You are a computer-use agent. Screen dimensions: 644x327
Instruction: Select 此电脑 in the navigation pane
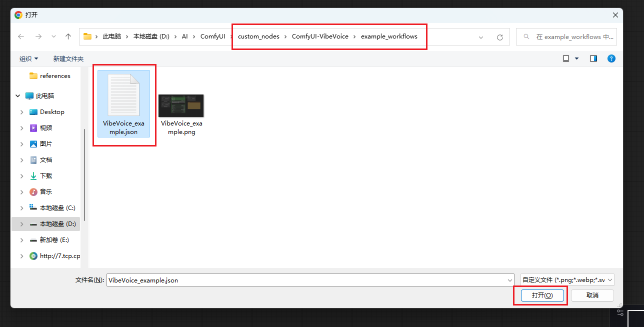(x=45, y=95)
